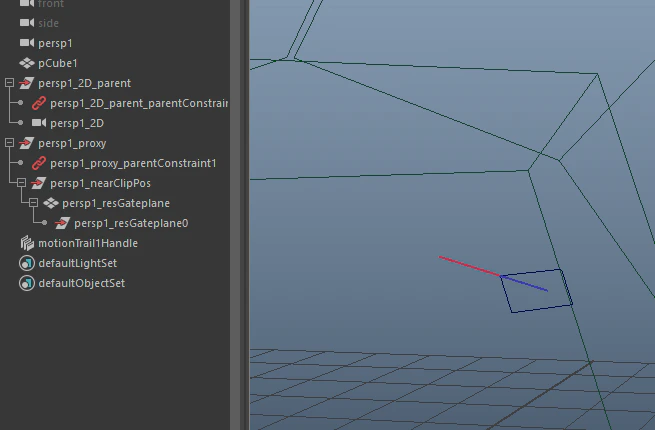Select persp1 in the outliner
This screenshot has height=430, width=655.
coord(55,43)
